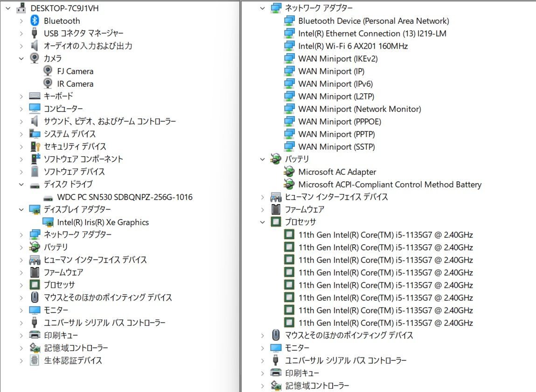536x392 pixels.
Task: Select WAN Miniport (PPTP)
Action: point(336,134)
